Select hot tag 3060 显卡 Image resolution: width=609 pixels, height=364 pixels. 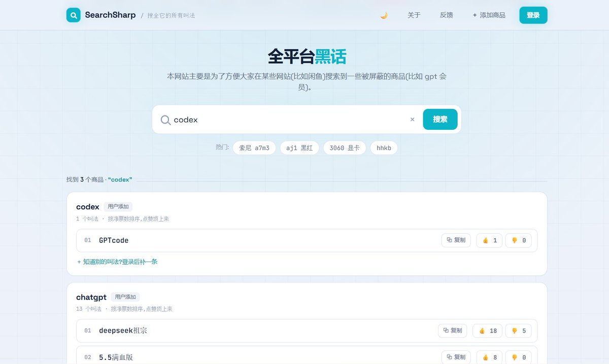click(x=345, y=148)
